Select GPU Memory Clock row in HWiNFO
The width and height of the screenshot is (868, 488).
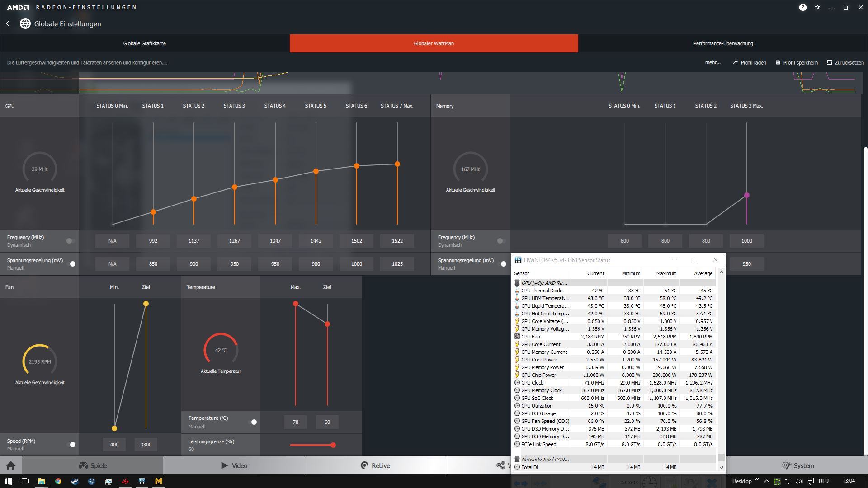click(614, 390)
